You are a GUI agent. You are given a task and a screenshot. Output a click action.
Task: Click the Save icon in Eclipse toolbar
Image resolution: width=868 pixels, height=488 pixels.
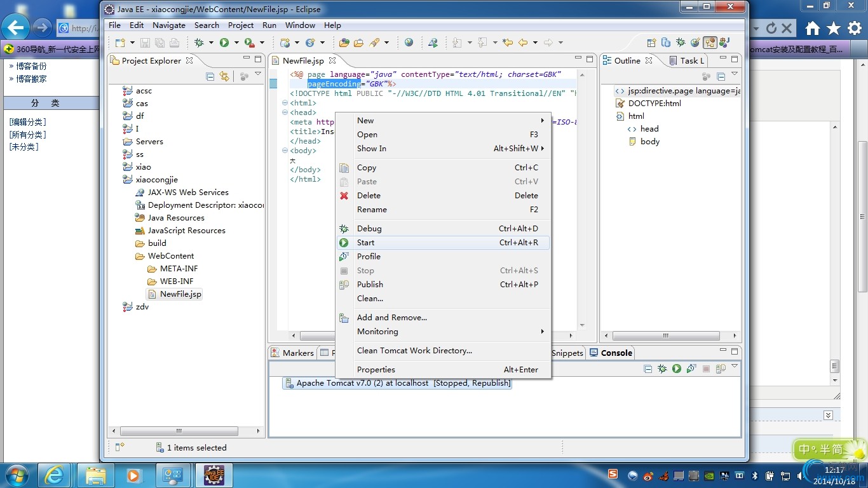pyautogui.click(x=145, y=43)
